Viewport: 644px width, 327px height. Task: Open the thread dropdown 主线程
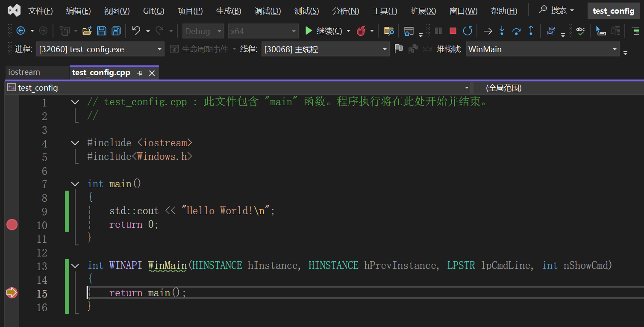[326, 49]
